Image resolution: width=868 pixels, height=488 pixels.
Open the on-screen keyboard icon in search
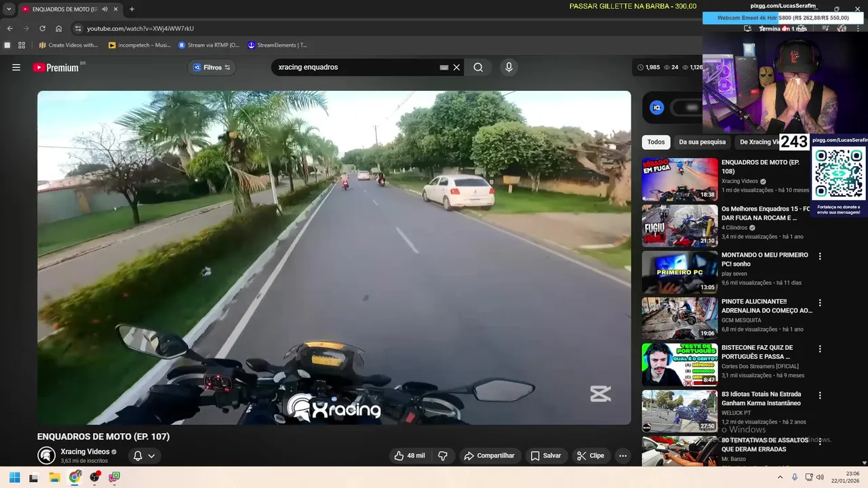[x=444, y=68]
